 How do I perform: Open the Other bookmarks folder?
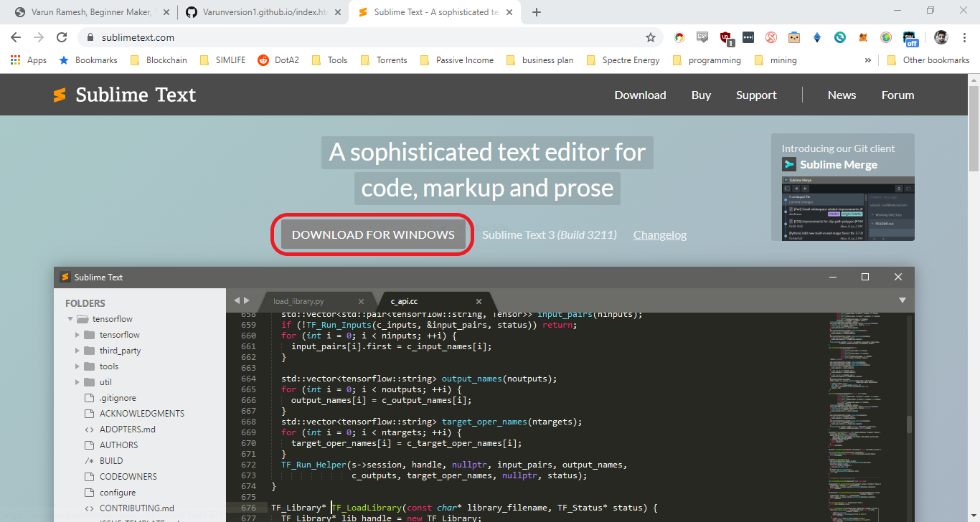pyautogui.click(x=928, y=60)
